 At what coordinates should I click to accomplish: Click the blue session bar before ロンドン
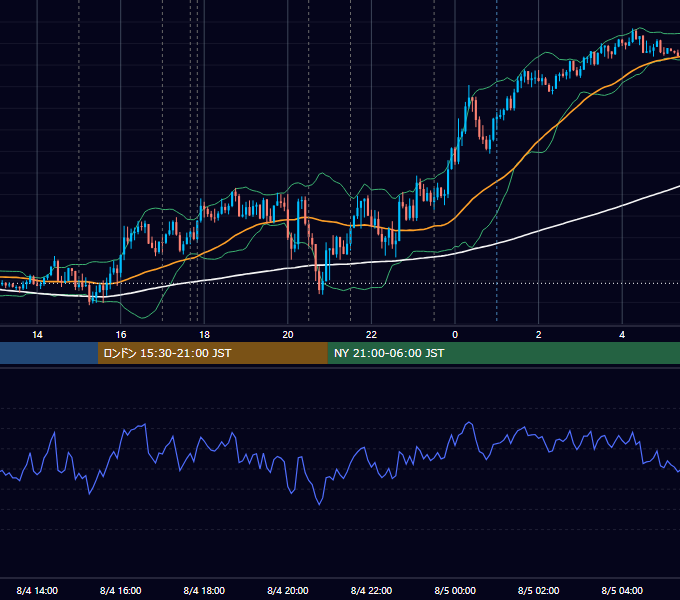(49, 353)
